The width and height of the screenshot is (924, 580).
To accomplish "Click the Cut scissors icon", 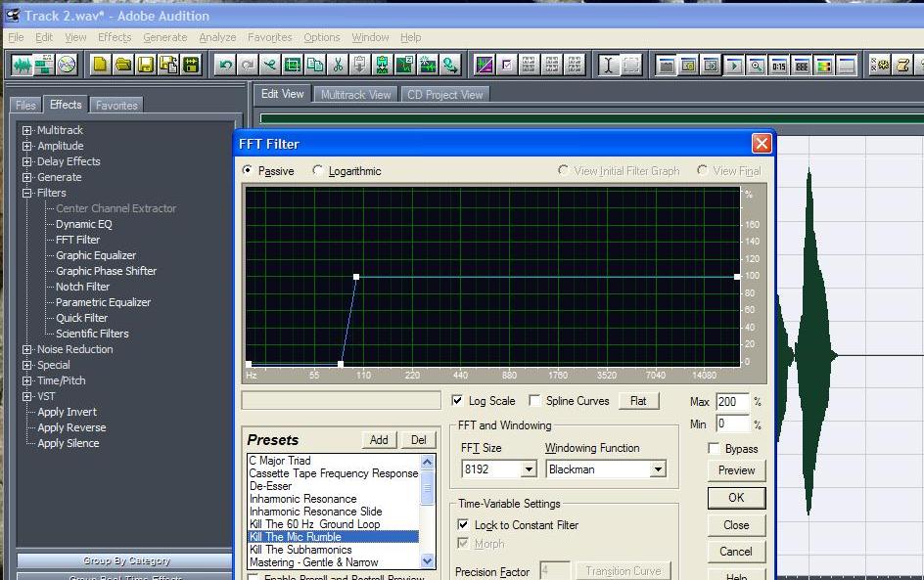I will (x=338, y=65).
